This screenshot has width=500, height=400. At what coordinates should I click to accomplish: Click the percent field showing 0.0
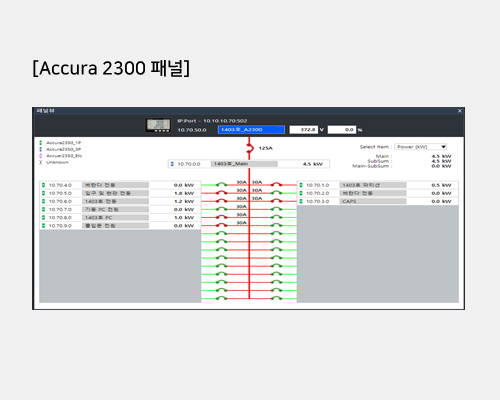pos(342,130)
